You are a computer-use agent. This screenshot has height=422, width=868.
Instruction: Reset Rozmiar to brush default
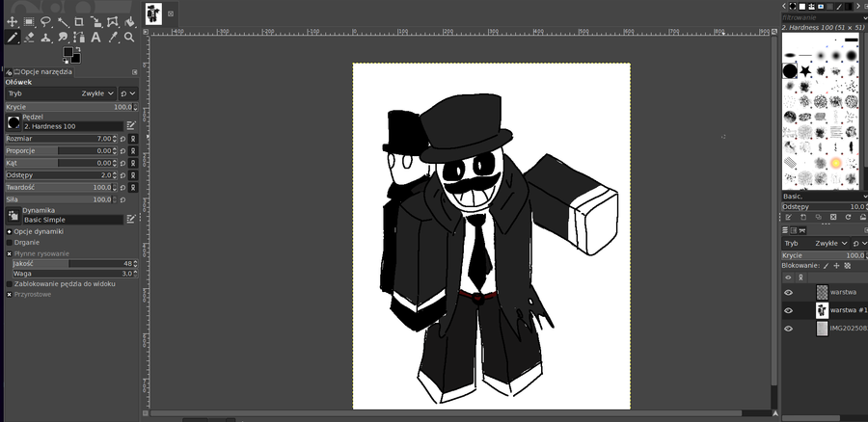[122, 139]
